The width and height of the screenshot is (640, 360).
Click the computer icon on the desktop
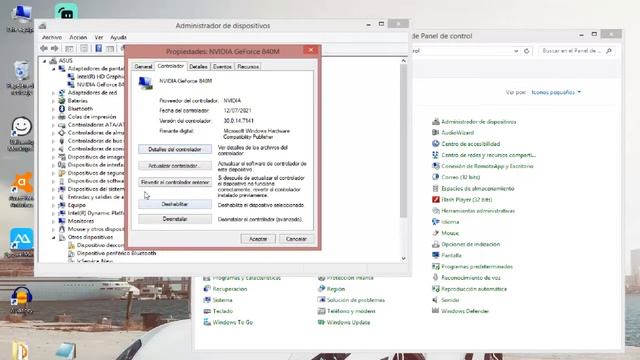click(21, 14)
